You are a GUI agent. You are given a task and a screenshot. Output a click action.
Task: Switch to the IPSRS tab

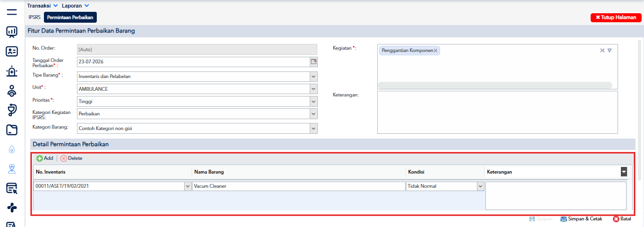pos(34,17)
